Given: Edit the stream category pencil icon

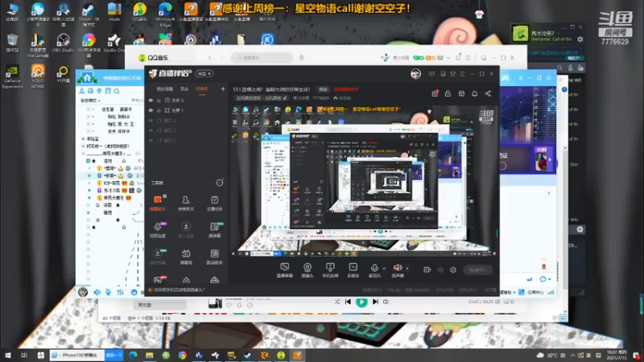Looking at the screenshot, I should tap(285, 98).
